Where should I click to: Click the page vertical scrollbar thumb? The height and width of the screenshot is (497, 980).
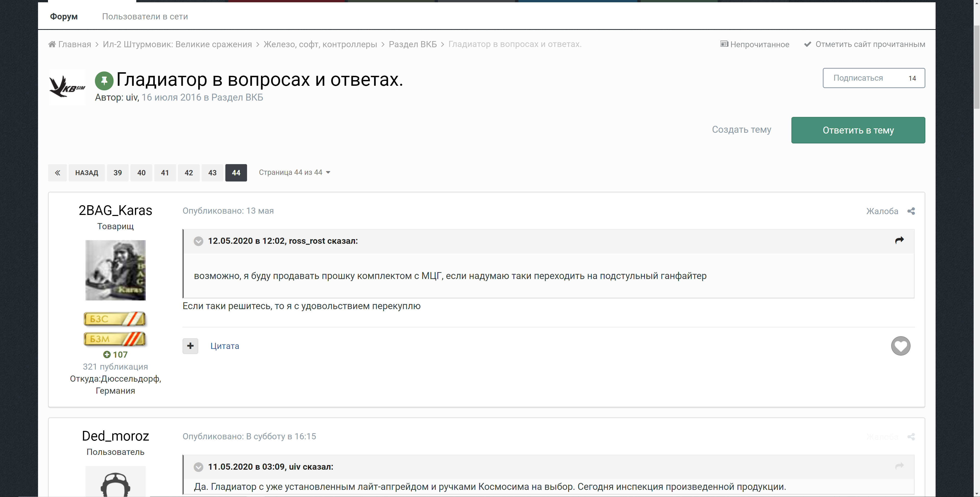pyautogui.click(x=976, y=67)
